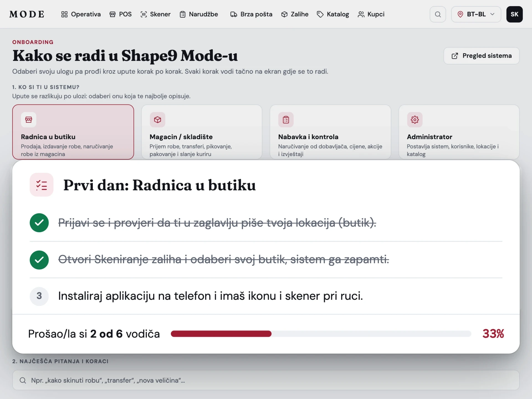Click the 'Otvori Skeniranje zaliha' step text
This screenshot has width=532, height=399.
tap(223, 260)
